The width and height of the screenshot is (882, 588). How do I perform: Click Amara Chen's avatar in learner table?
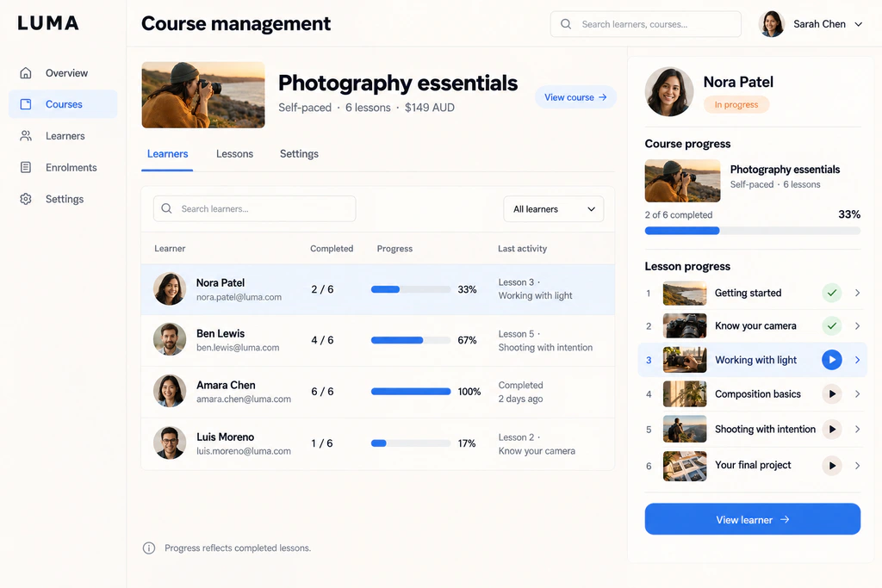pos(170,391)
